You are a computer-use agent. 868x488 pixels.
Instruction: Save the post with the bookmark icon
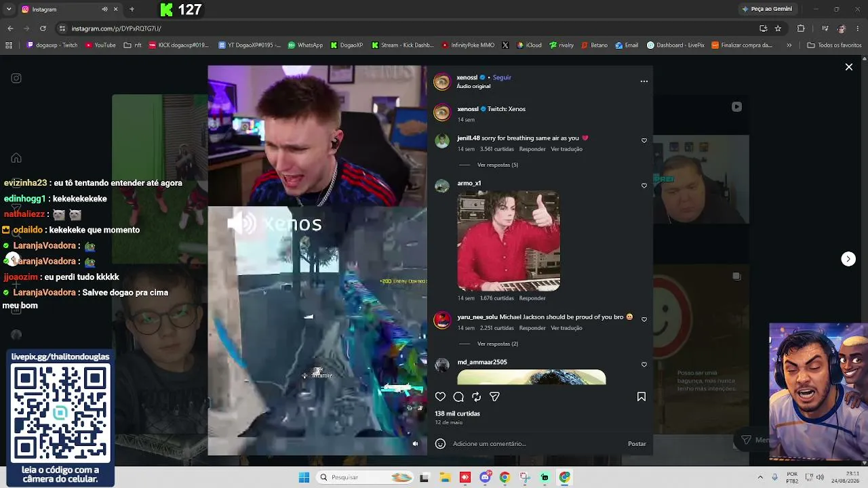tap(642, 397)
